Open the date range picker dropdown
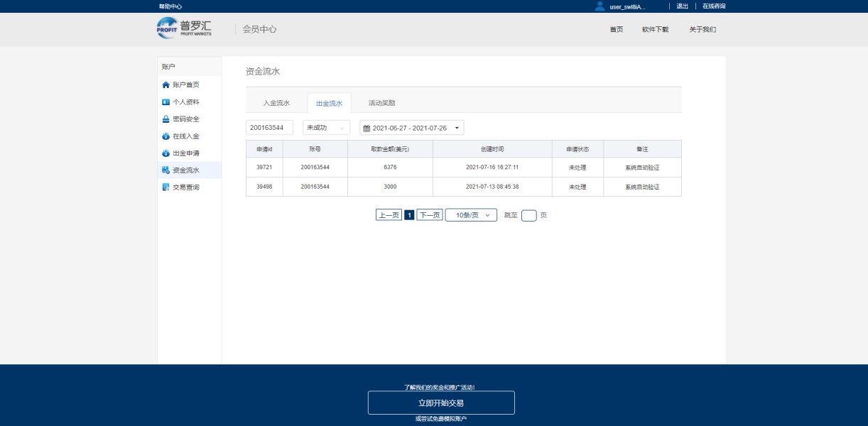The height and width of the screenshot is (426, 868). tap(411, 128)
